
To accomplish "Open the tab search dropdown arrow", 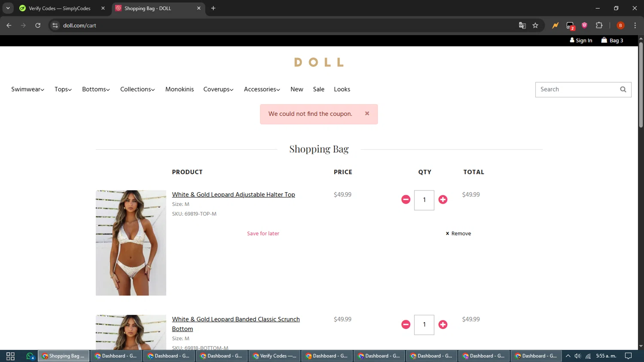I will [8, 8].
